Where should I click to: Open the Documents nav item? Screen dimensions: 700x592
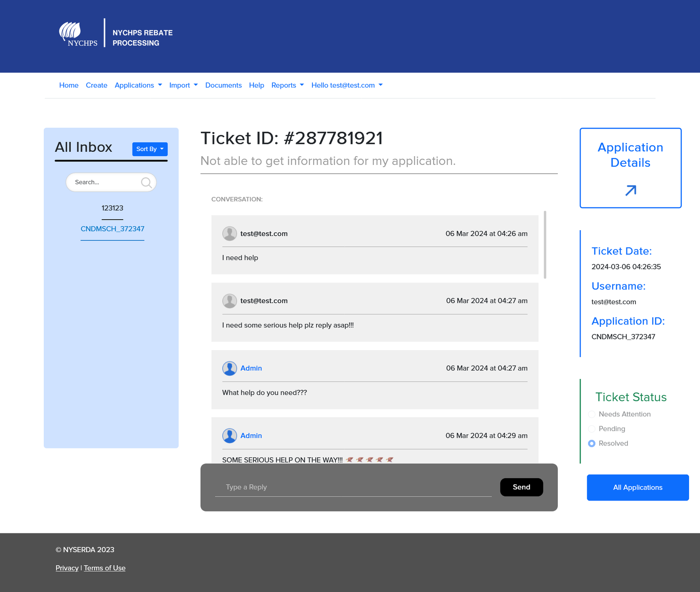point(224,85)
